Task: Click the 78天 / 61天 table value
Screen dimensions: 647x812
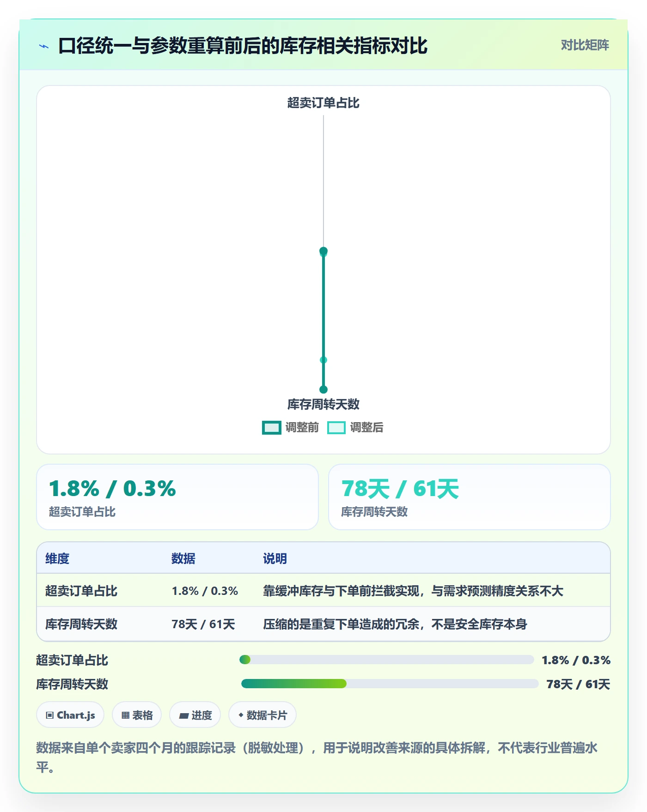Action: [x=203, y=624]
